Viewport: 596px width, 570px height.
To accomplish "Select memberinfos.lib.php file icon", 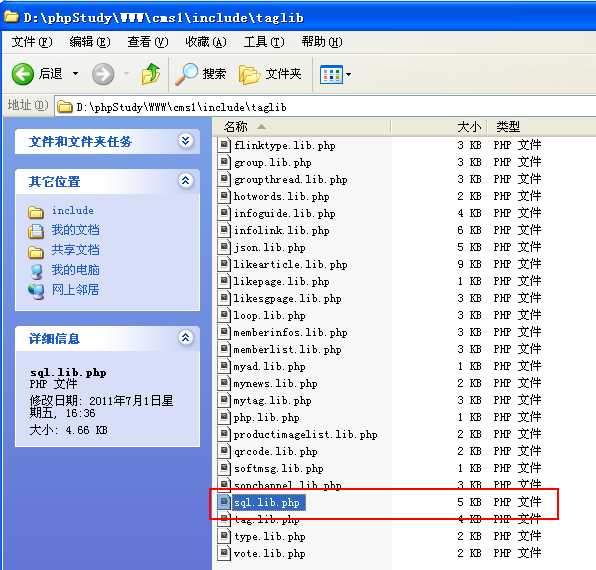I will pyautogui.click(x=224, y=332).
